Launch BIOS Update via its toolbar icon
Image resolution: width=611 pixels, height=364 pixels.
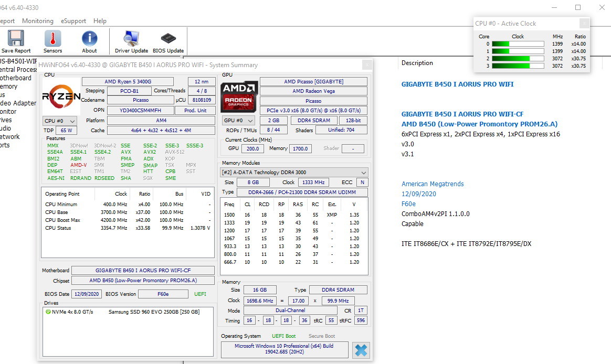point(168,39)
